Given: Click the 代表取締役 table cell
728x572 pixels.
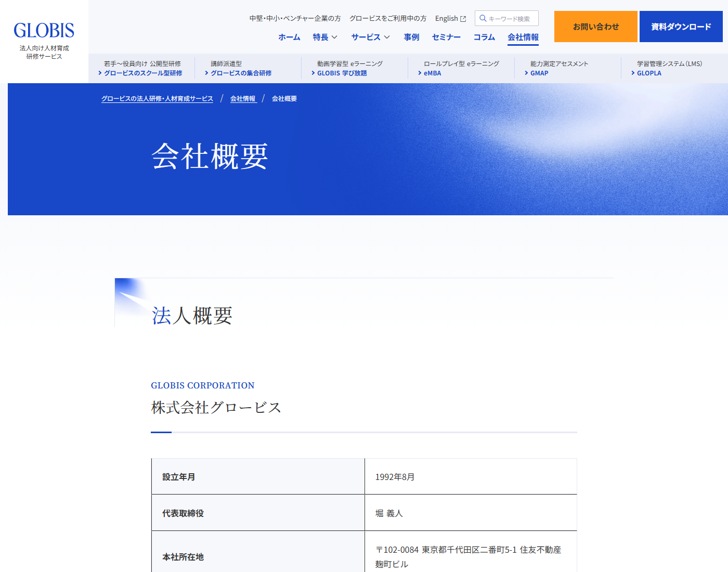Looking at the screenshot, I should pyautogui.click(x=258, y=513).
